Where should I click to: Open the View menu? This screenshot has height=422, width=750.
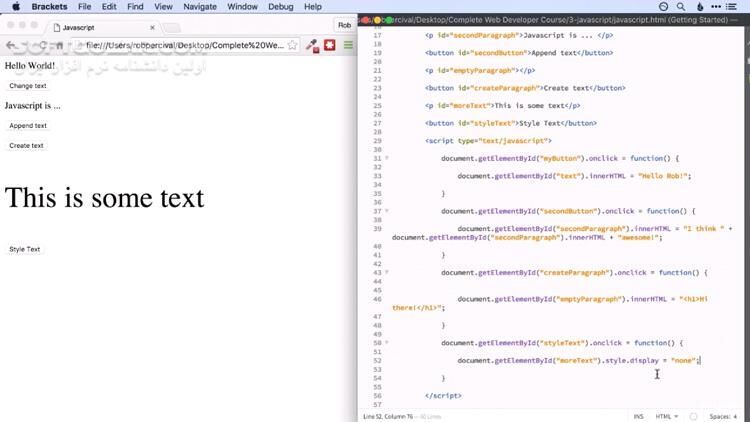tap(163, 7)
